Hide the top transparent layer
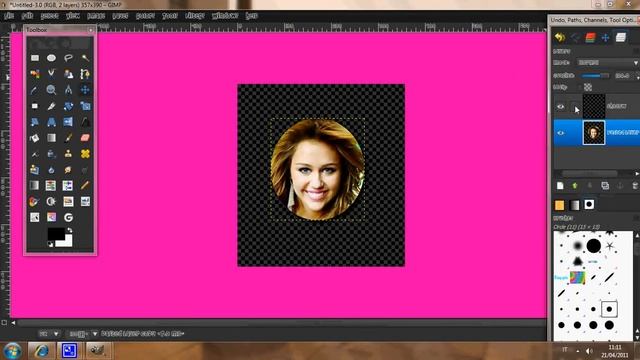Screen dimensions: 640x360 (x=560, y=107)
